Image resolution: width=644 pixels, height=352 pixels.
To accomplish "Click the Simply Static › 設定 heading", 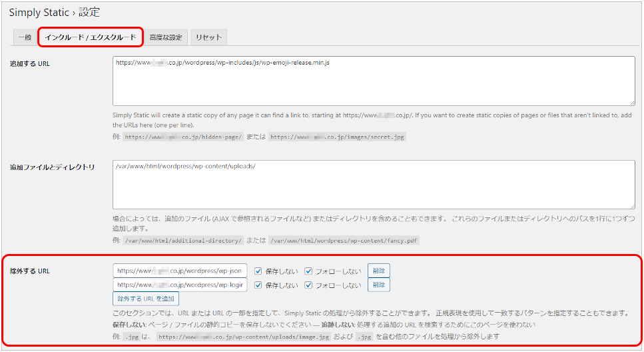I will coord(54,13).
